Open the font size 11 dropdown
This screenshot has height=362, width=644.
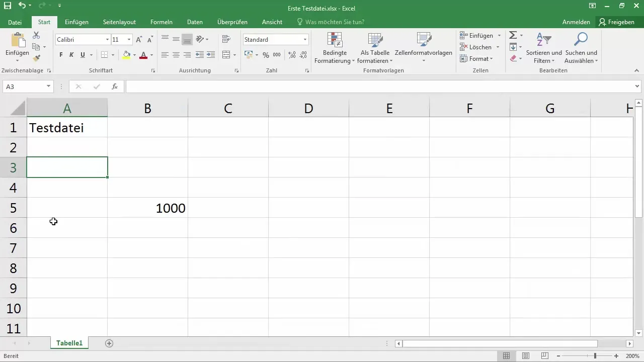pos(129,39)
